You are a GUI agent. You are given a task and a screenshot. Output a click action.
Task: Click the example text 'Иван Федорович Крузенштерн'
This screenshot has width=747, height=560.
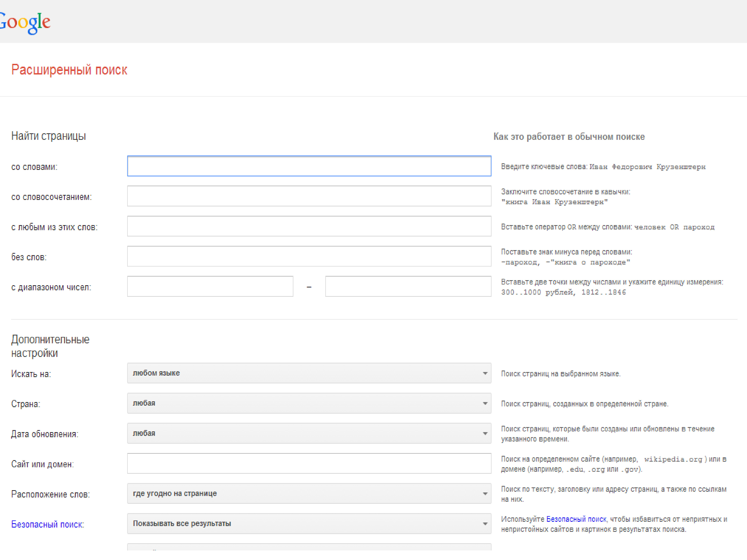(x=647, y=167)
